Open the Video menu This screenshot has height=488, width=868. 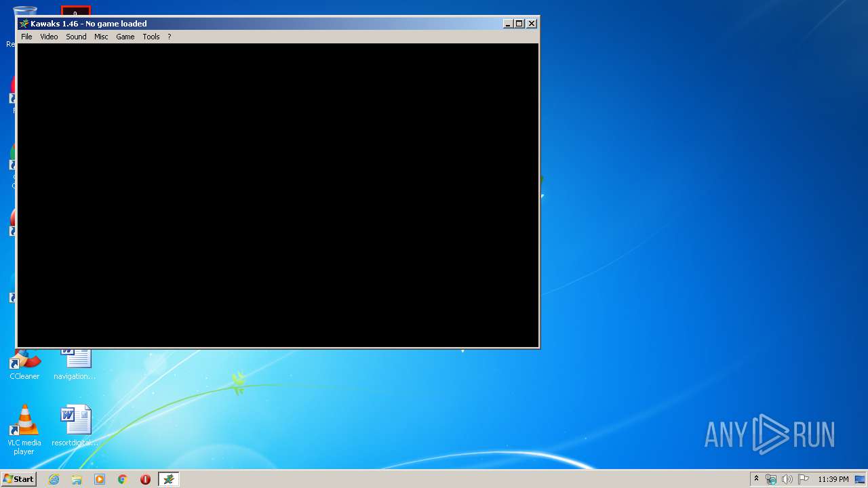click(49, 37)
